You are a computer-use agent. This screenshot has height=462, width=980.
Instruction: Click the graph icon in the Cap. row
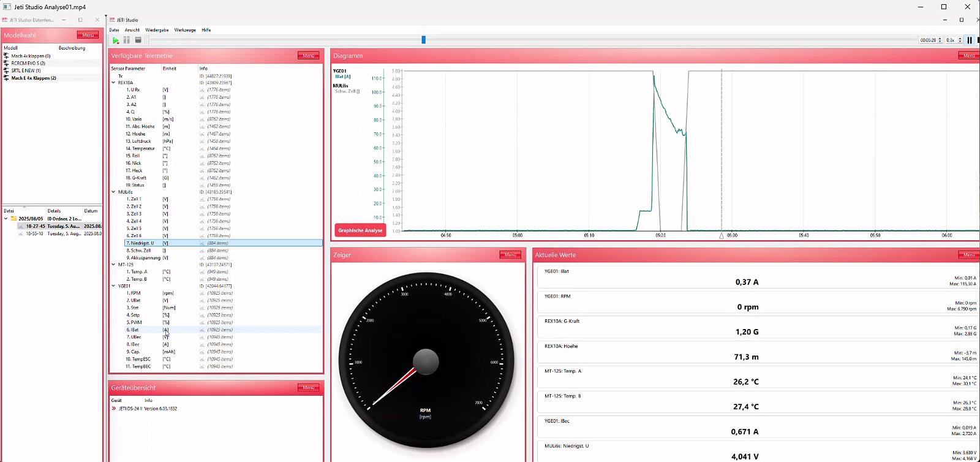pyautogui.click(x=202, y=352)
